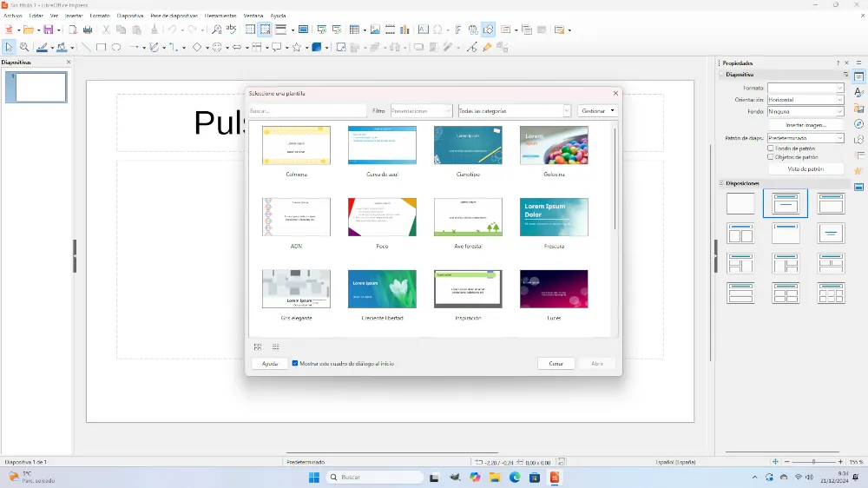This screenshot has width=868, height=488.
Task: Open the Fondo Ninguna dropdown
Action: [806, 111]
